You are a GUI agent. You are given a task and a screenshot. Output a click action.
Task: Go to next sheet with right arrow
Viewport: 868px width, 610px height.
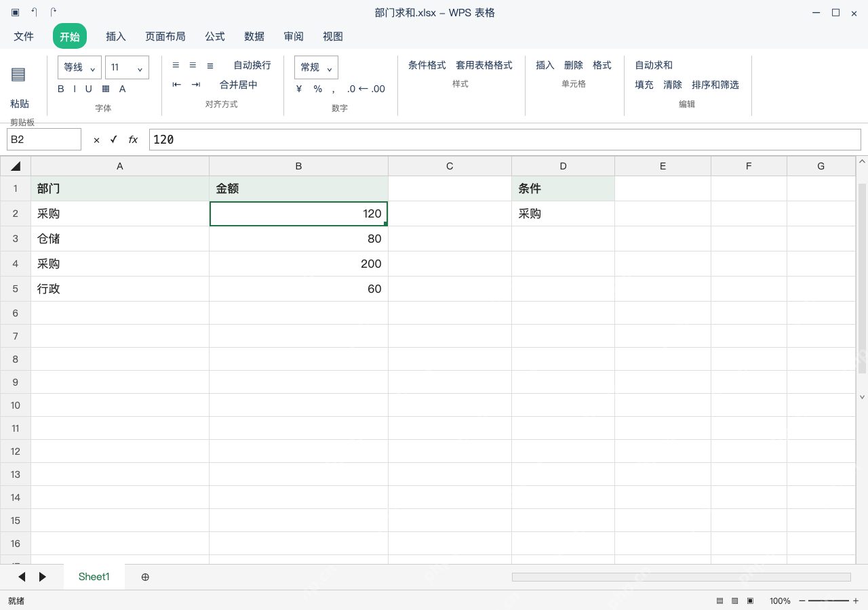(42, 577)
